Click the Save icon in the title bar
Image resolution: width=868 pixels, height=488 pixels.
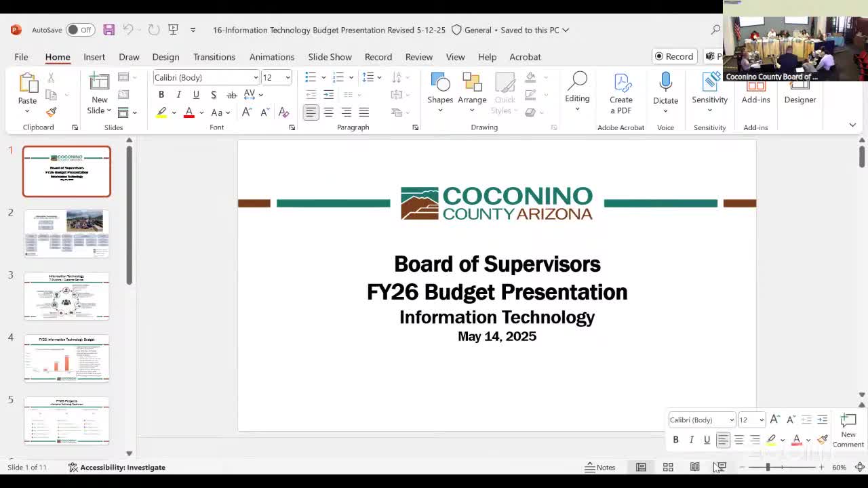click(x=108, y=30)
